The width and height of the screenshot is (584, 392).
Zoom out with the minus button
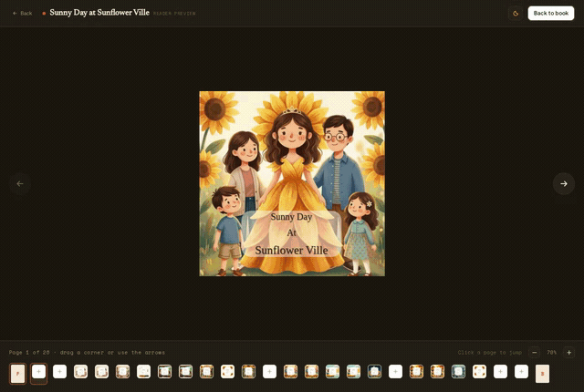click(534, 353)
